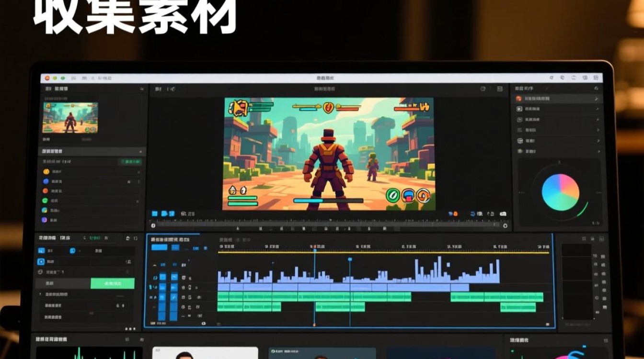Expand the highlighted first row in right panel
This screenshot has width=644, height=359.
[x=596, y=99]
